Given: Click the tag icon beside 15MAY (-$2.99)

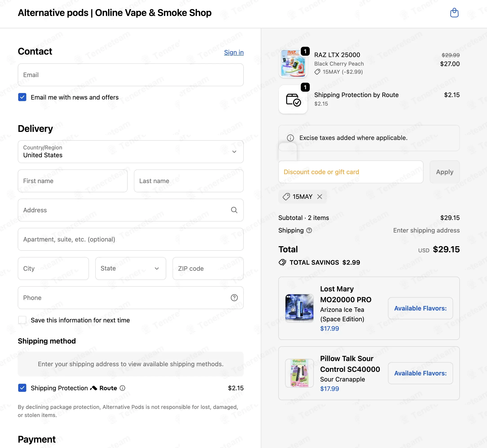Looking at the screenshot, I should (317, 72).
